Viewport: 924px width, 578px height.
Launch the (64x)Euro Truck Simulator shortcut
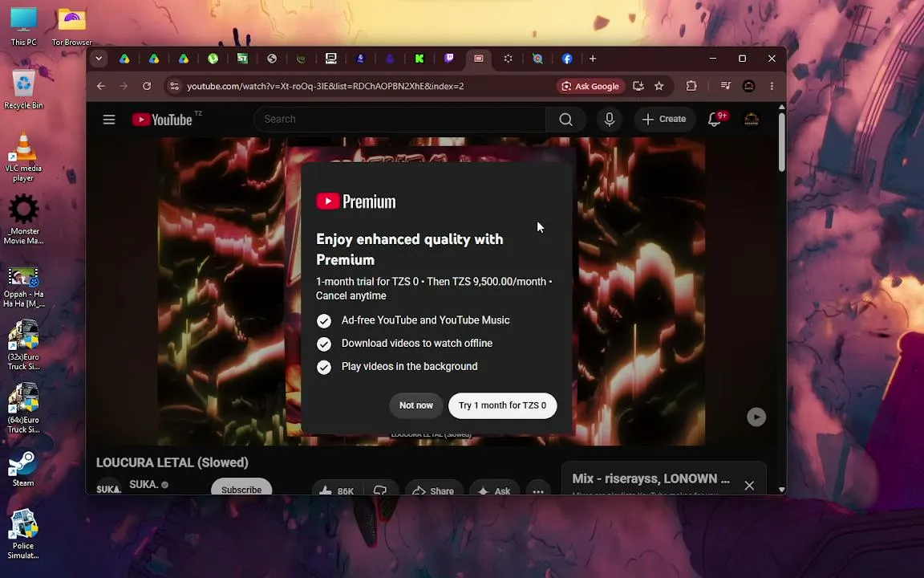tap(23, 408)
